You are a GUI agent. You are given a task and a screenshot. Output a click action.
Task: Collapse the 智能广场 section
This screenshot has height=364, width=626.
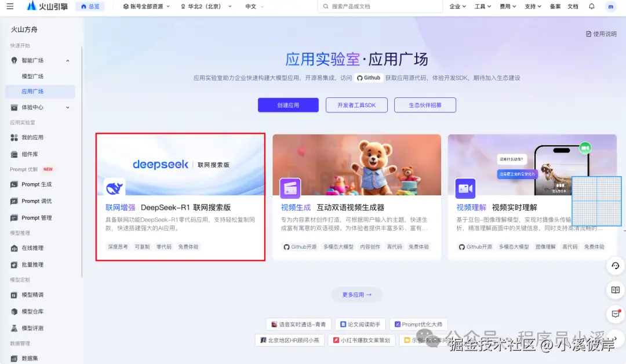pos(67,60)
